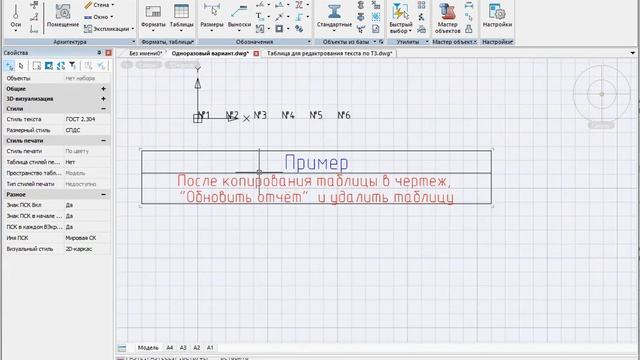
Task: Collapse the Разное section
Action: (103, 195)
